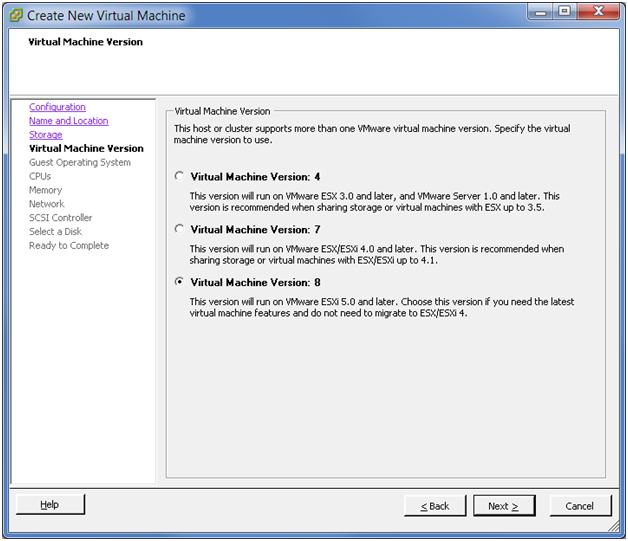628x541 pixels.
Task: Click the current Virtual Machine Version step in the sidebar
Action: coord(86,149)
